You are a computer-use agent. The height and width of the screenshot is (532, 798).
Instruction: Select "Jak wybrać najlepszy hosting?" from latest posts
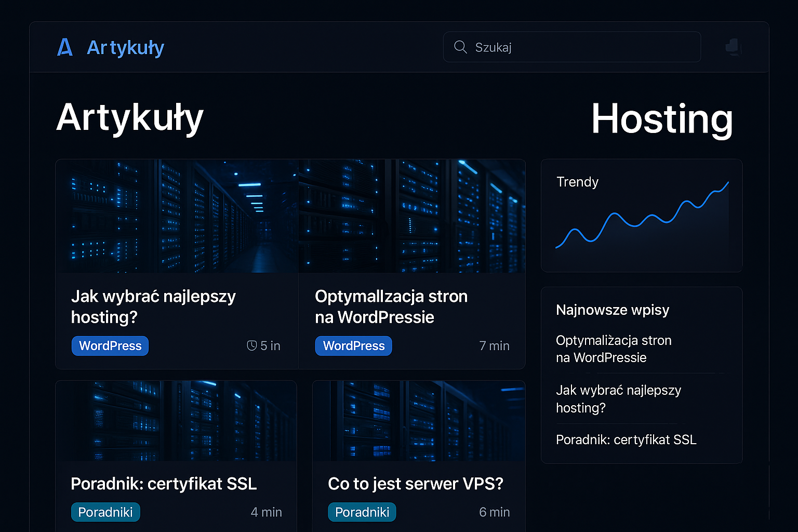pos(618,399)
